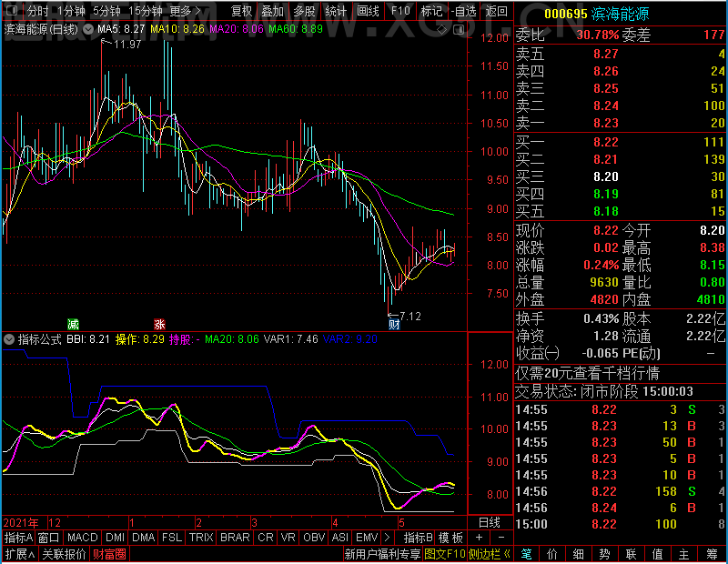Select the VR indicator

coord(288,538)
